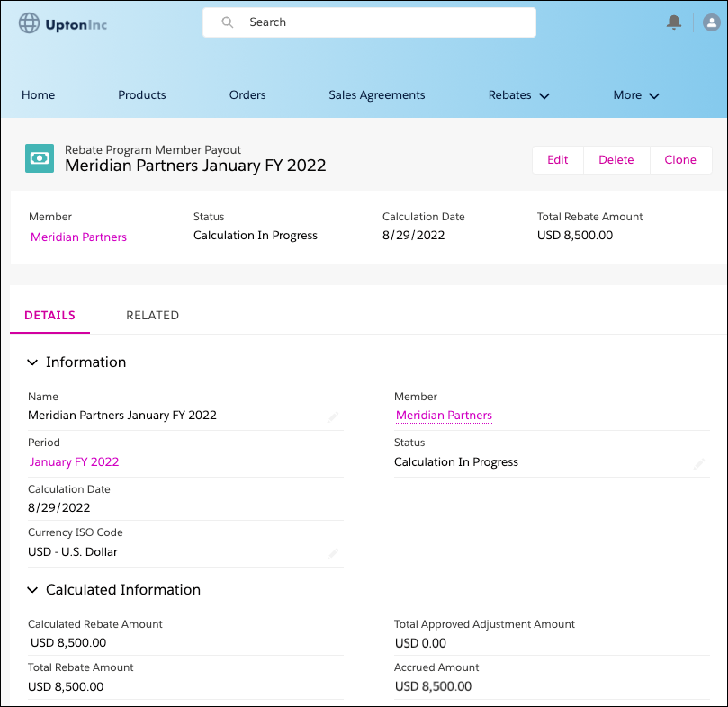The width and height of the screenshot is (728, 707).
Task: Open the Products navigation item
Action: [x=141, y=94]
